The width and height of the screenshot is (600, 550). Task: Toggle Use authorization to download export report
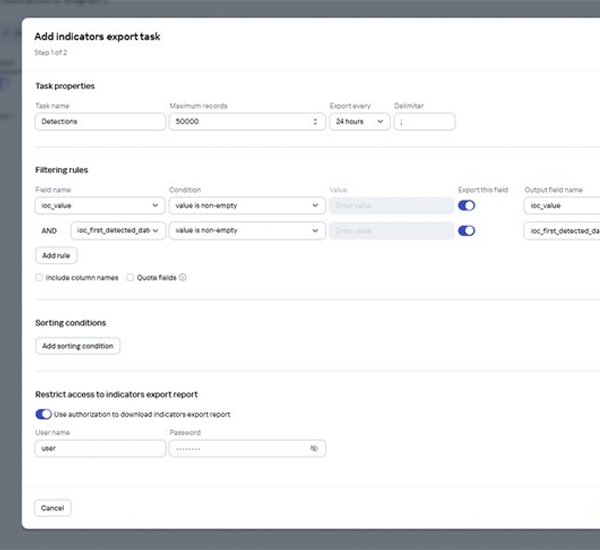pyautogui.click(x=43, y=414)
